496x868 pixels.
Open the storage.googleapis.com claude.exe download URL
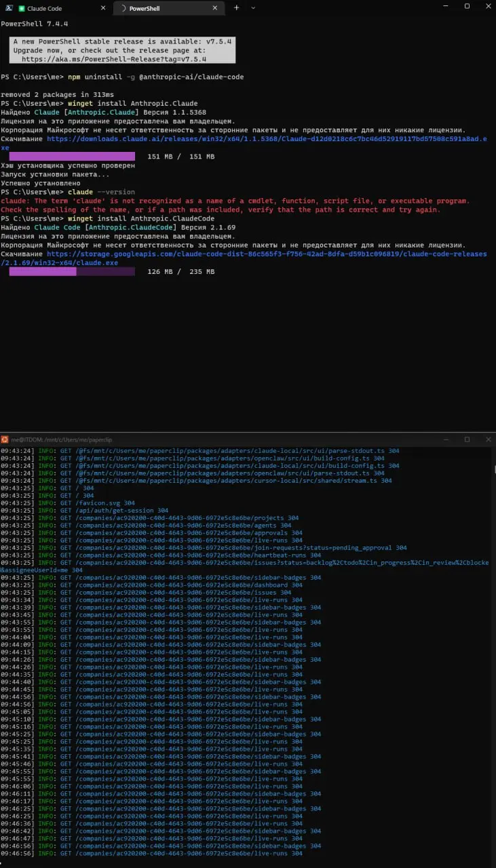click(x=244, y=258)
